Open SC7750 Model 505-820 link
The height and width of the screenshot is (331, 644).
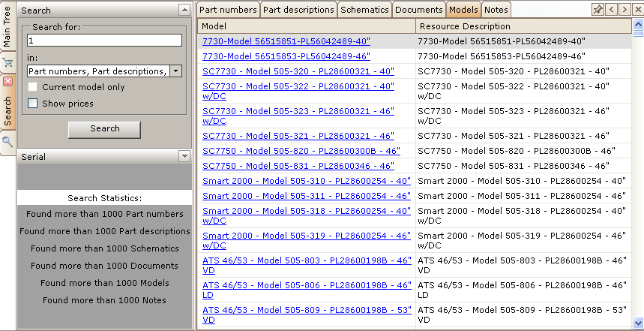pyautogui.click(x=301, y=151)
